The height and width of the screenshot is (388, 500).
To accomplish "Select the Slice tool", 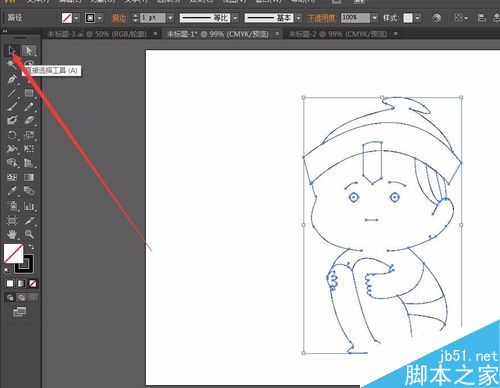I will (29, 220).
